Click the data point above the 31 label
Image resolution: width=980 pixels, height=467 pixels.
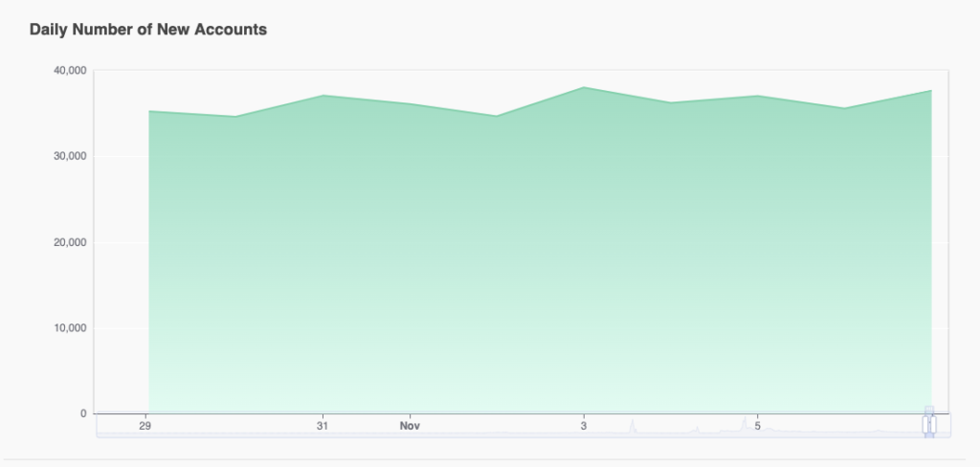[x=323, y=95]
